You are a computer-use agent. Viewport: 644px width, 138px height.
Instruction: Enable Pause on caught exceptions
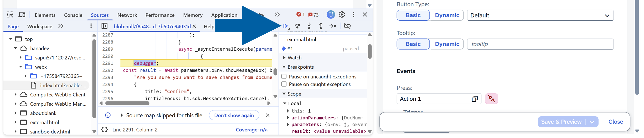pos(284,84)
